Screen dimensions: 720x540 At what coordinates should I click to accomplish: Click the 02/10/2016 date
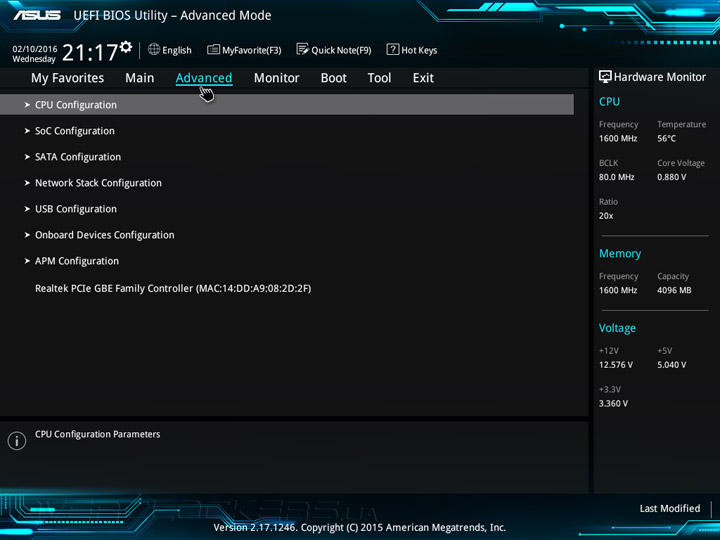coord(35,49)
